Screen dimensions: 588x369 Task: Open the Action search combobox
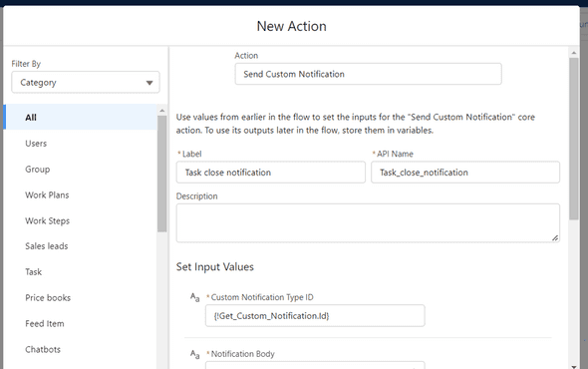369,74
